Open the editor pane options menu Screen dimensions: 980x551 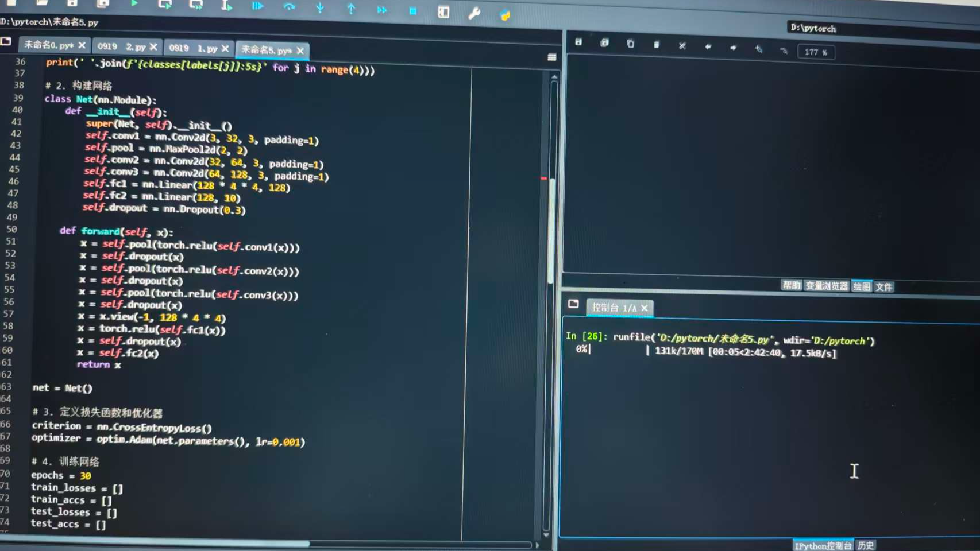(552, 57)
